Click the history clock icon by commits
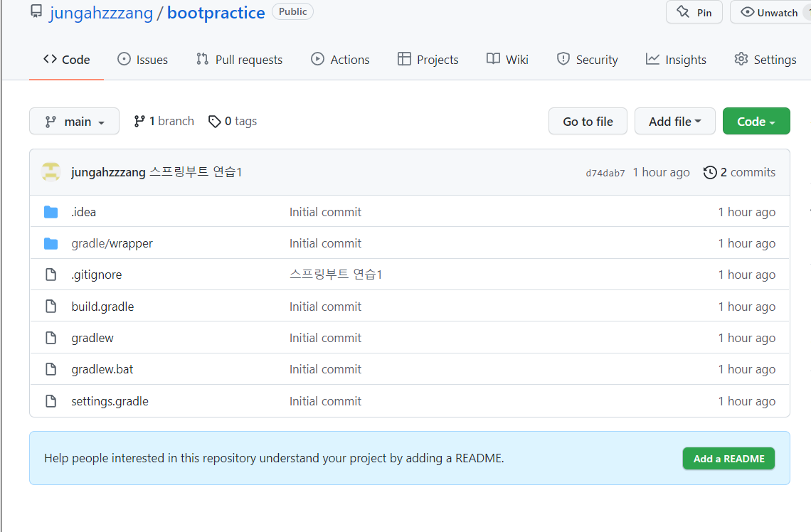811x532 pixels. [710, 172]
